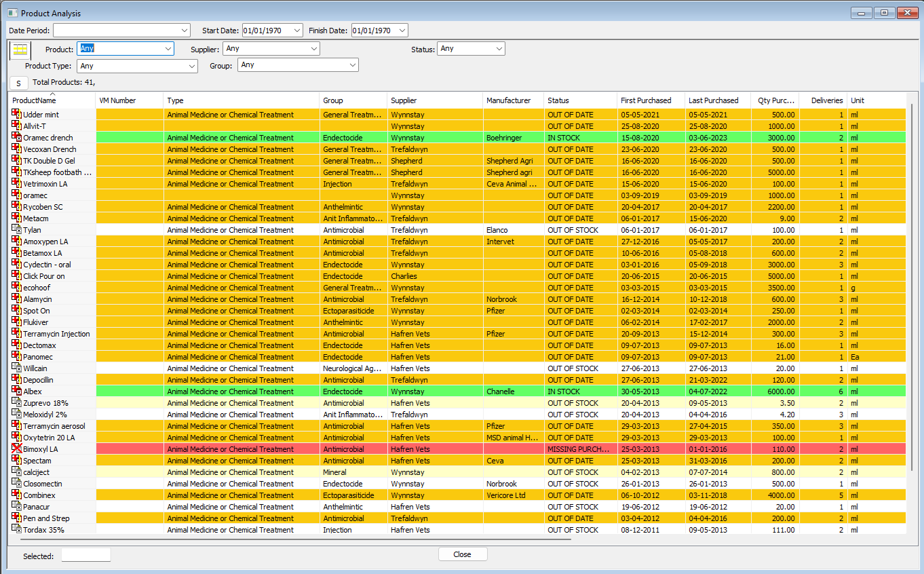Viewport: 924px width, 574px height.
Task: Click the Deliveries column header
Action: coord(824,100)
